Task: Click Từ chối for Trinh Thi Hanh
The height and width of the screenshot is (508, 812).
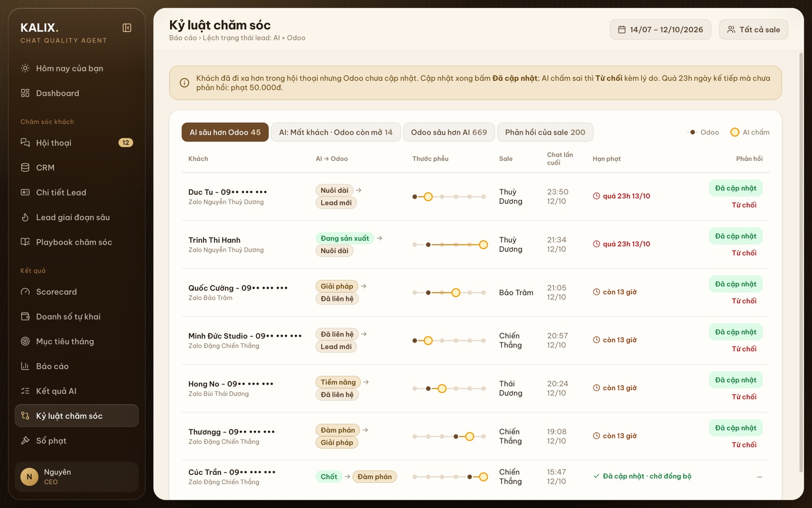Action: [744, 253]
